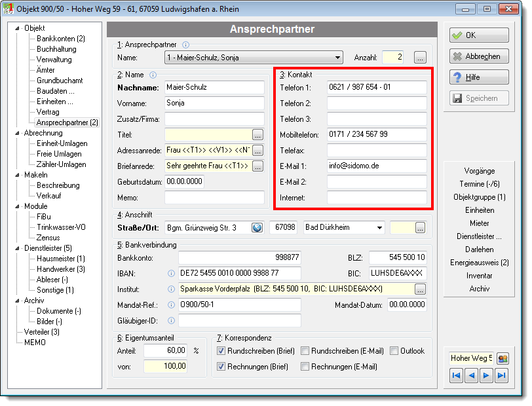
Task: Click the OK button
Action: [x=479, y=35]
